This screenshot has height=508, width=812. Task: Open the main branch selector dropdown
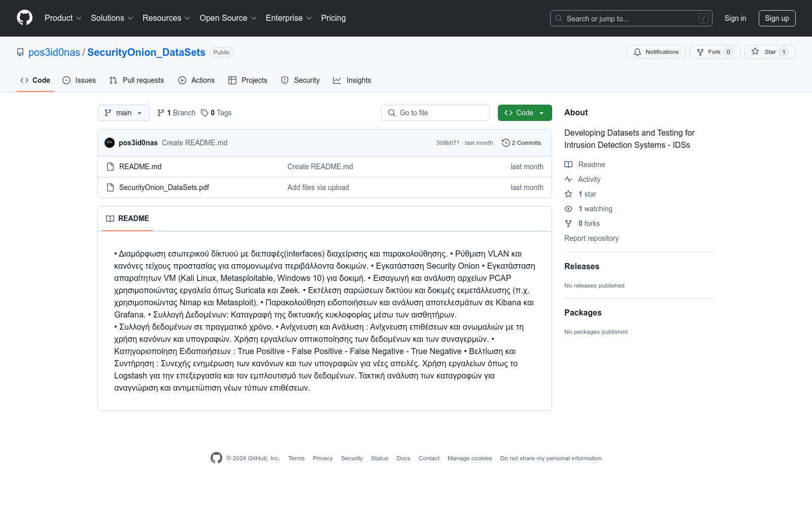point(124,113)
